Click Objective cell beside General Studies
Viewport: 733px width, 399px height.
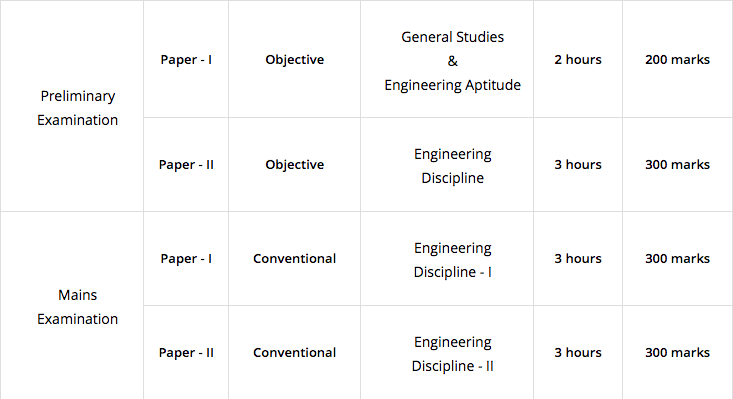pos(295,60)
